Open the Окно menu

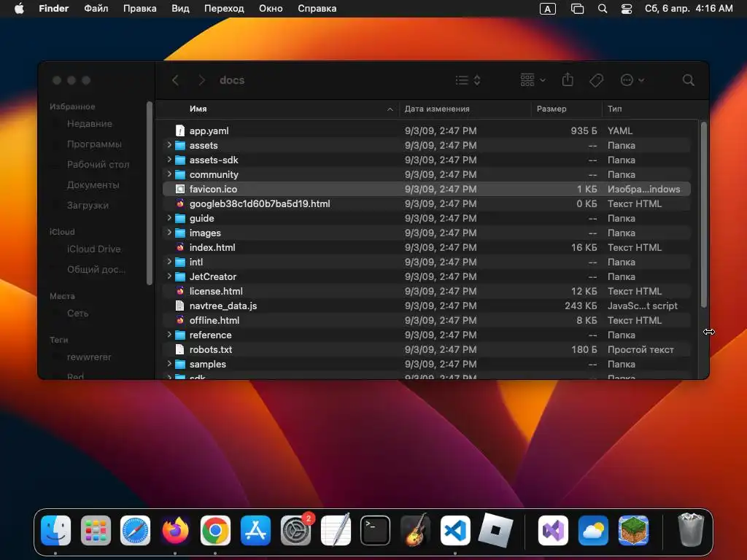pos(271,9)
